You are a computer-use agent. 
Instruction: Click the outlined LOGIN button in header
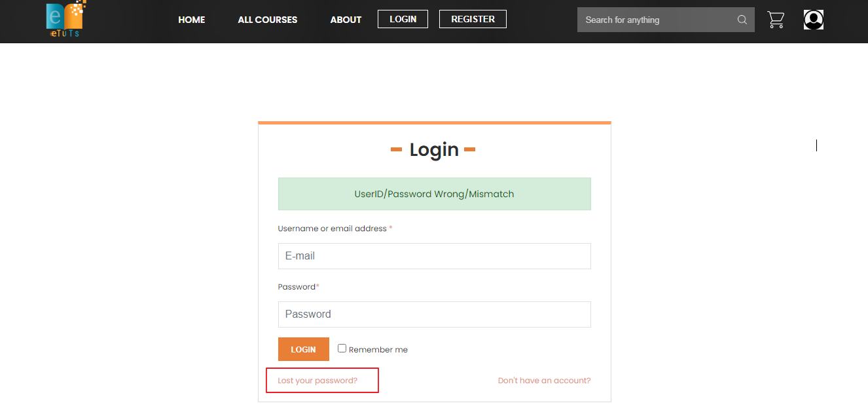coord(403,19)
